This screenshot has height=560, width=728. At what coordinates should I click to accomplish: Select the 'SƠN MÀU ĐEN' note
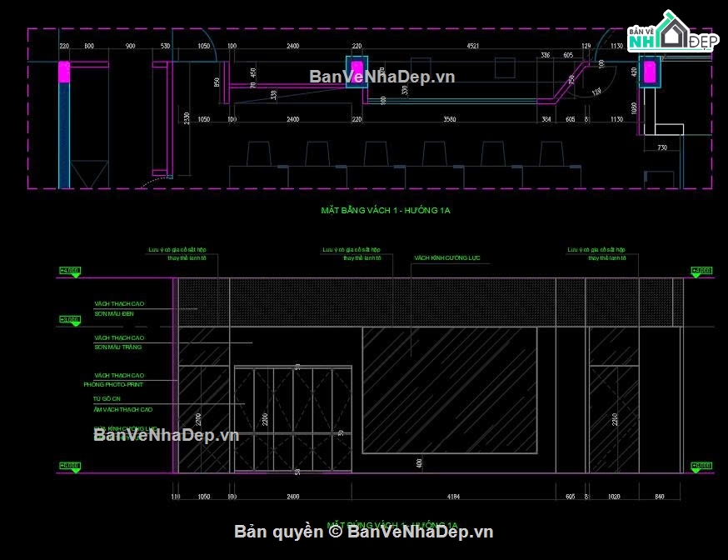click(114, 314)
